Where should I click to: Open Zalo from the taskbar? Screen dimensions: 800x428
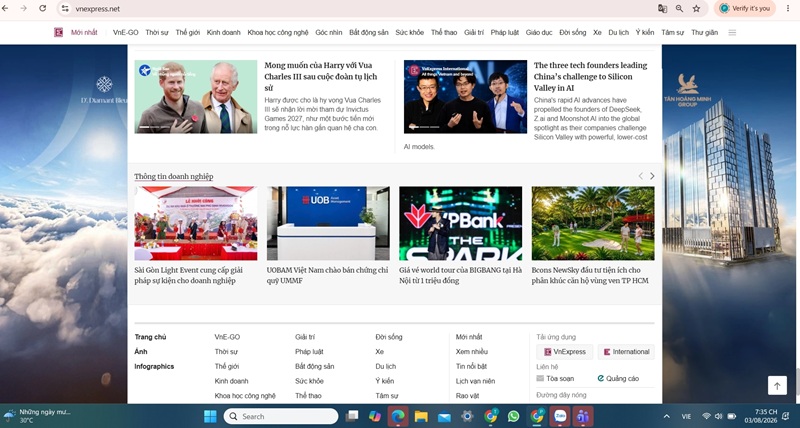pos(560,416)
